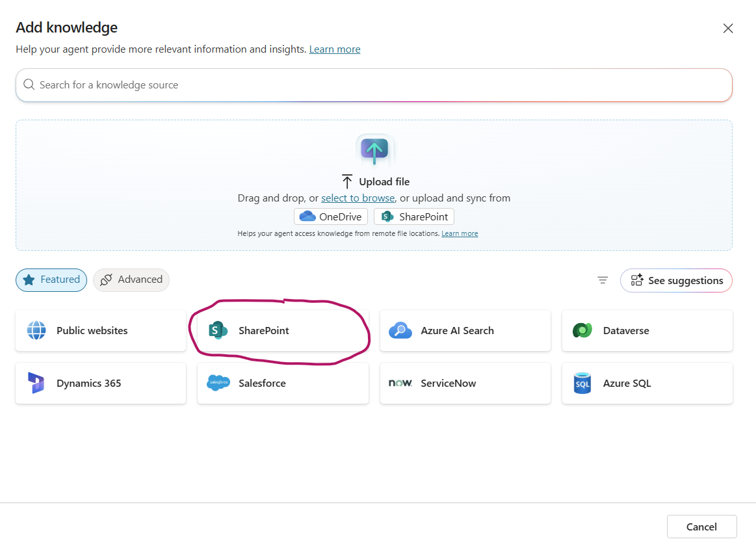The image size is (756, 548).
Task: Pick the Dataverse source icon
Action: coord(582,330)
